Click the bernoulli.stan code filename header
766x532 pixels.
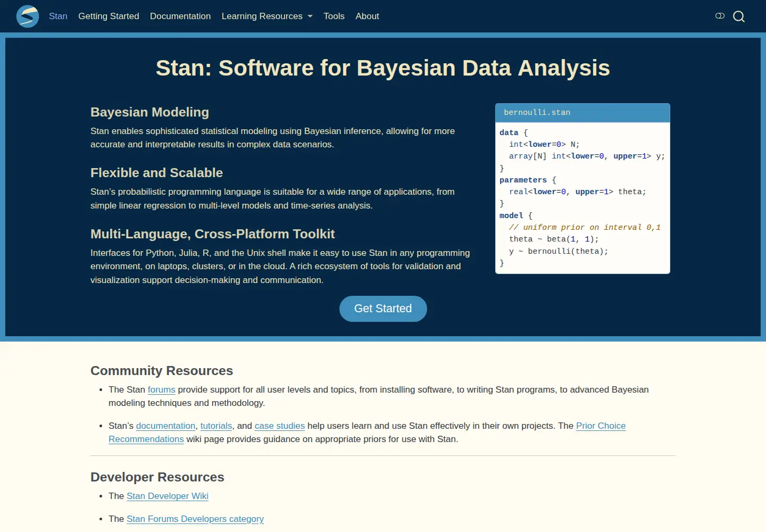pos(582,113)
